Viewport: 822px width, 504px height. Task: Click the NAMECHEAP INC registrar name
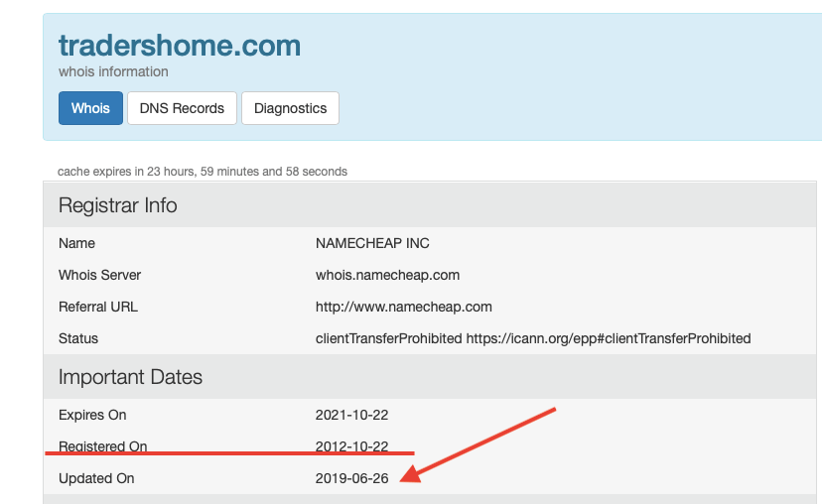click(x=372, y=243)
